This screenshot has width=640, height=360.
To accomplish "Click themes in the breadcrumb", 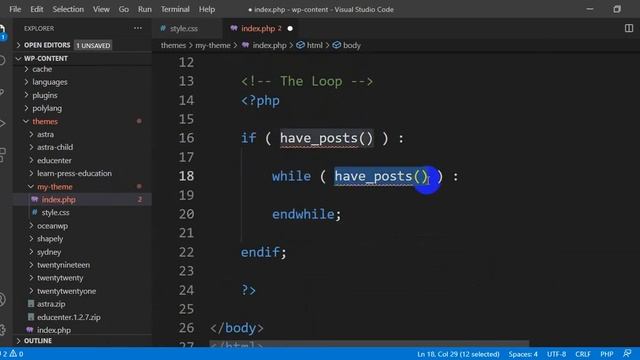I will [173, 45].
